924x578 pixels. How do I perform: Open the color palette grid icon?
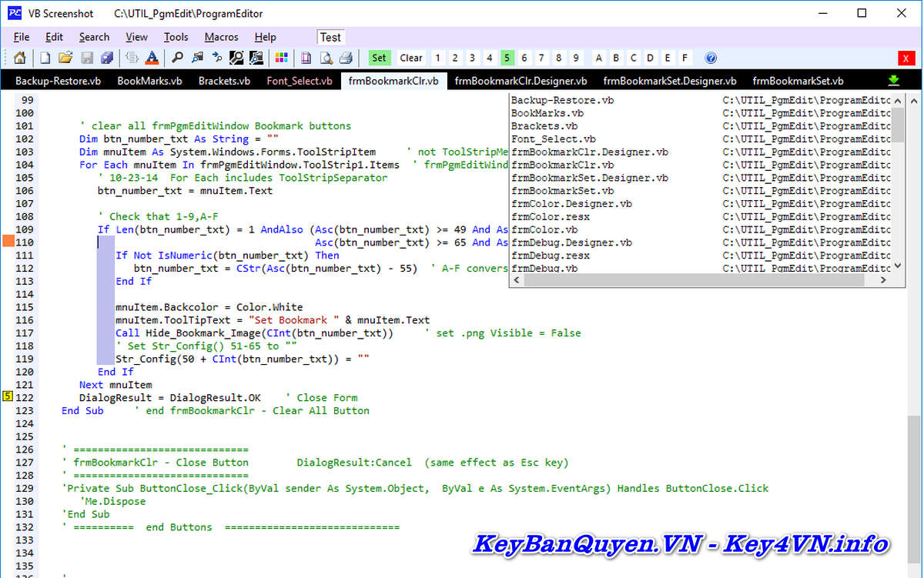coord(280,58)
